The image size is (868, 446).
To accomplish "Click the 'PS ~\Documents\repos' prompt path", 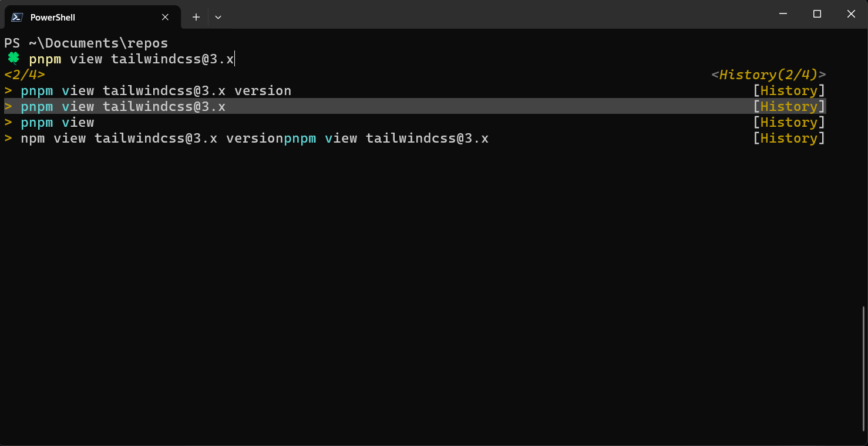I will (86, 43).
